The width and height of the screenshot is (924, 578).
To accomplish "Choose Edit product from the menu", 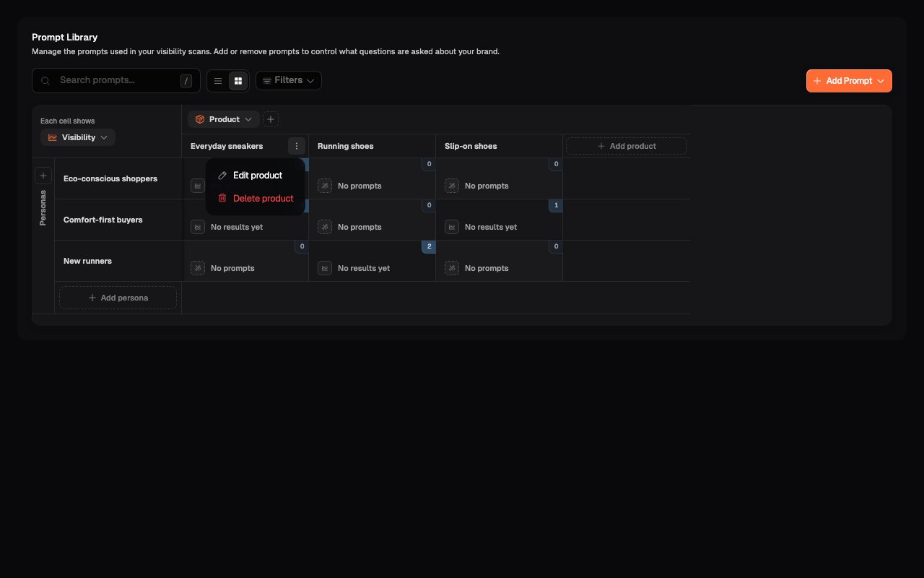I will point(255,176).
